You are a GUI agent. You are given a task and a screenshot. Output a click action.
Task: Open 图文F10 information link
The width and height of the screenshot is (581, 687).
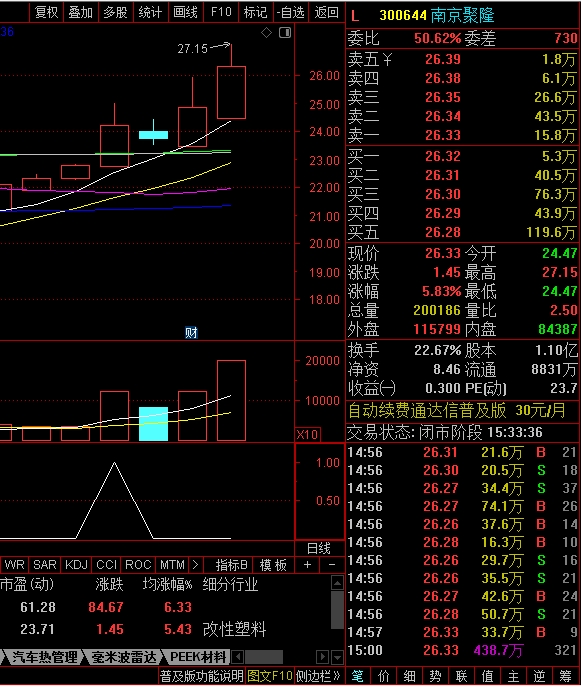coord(270,676)
